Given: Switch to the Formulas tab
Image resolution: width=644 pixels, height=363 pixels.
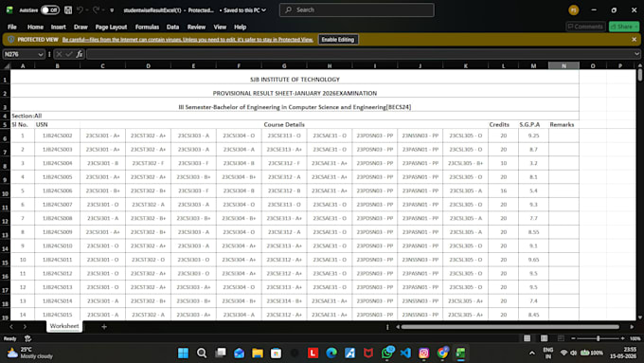Looking at the screenshot, I should 147,27.
